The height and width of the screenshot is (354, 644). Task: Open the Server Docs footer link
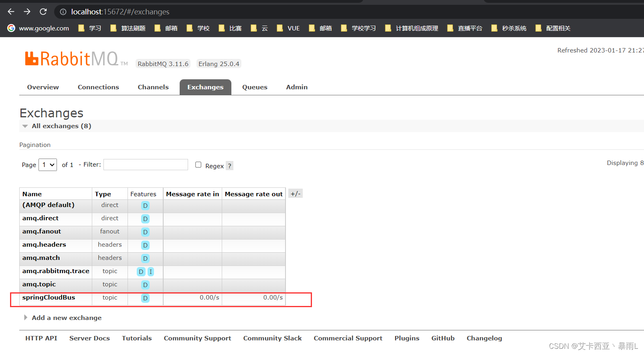tap(89, 338)
